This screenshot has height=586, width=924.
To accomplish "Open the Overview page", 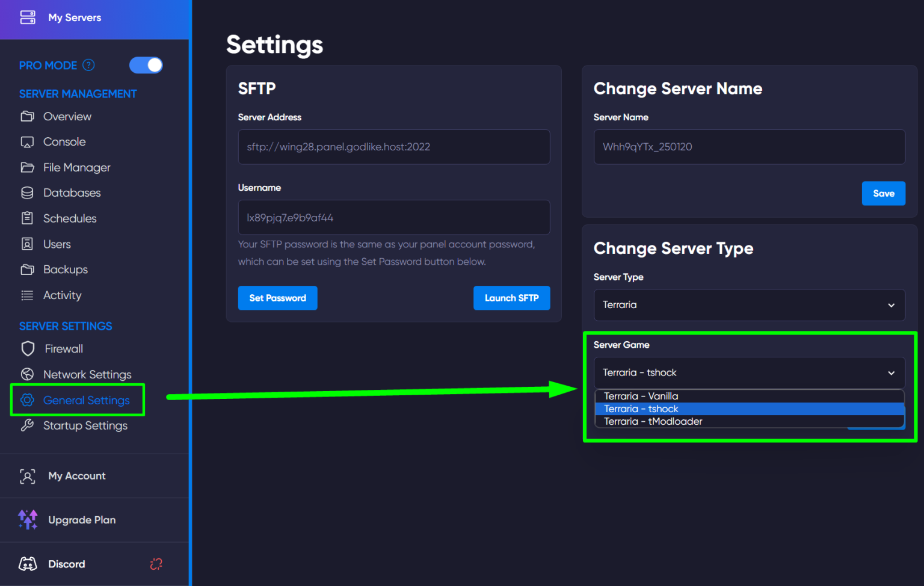I will tap(67, 116).
